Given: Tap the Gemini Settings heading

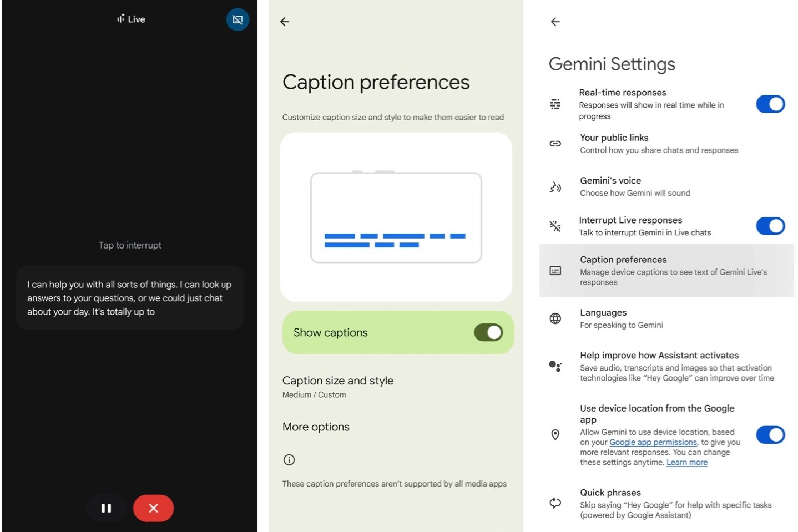Looking at the screenshot, I should (612, 64).
